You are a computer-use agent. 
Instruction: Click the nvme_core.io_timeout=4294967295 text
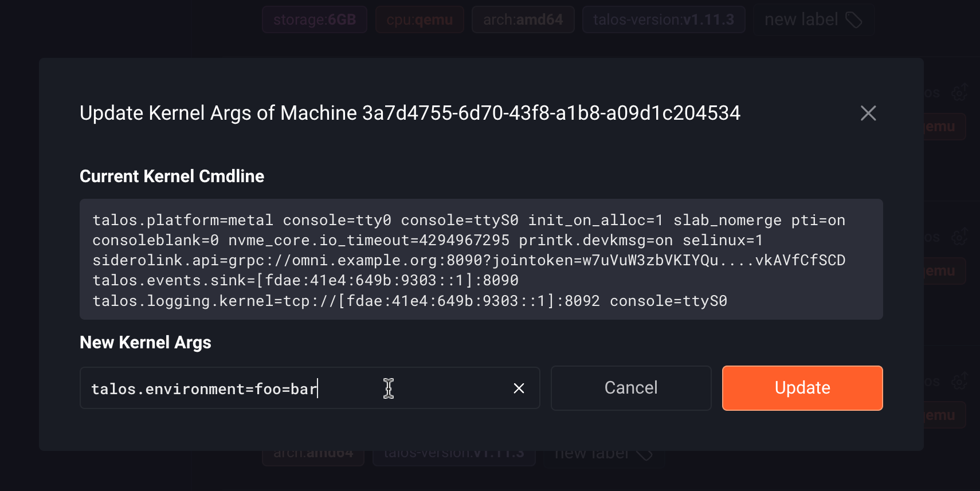pyautogui.click(x=369, y=240)
